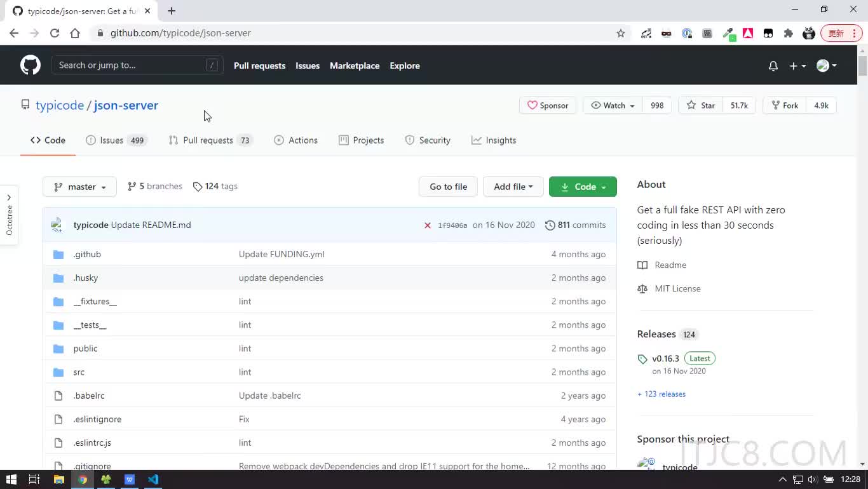868x489 pixels.
Task: Open the user avatar menu
Action: (x=827, y=65)
